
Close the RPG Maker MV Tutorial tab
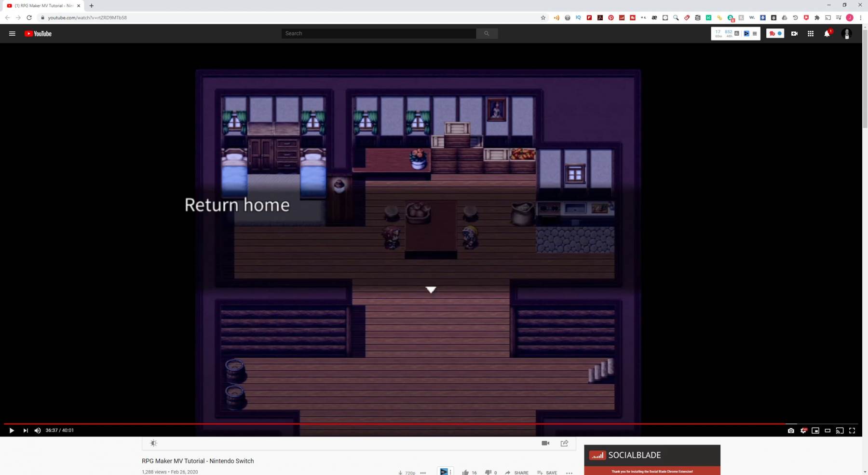click(x=79, y=6)
